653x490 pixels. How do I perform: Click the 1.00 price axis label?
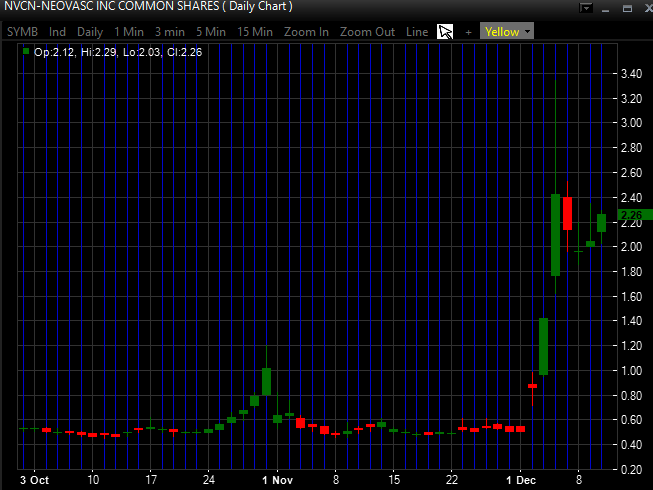631,371
